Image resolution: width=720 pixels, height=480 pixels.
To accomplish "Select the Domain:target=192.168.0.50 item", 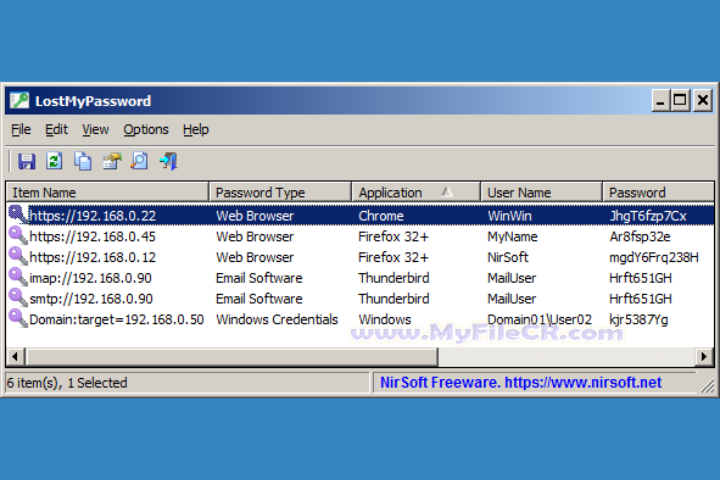I will [x=116, y=319].
